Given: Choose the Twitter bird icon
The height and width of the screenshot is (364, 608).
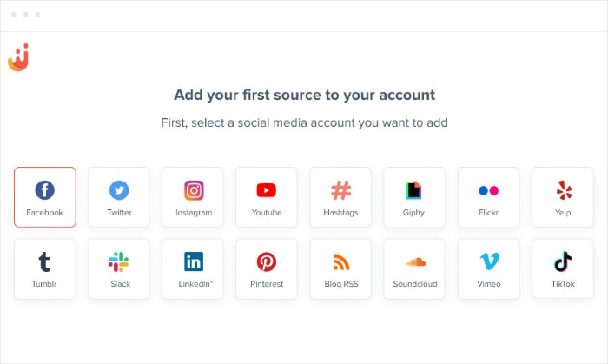Looking at the screenshot, I should (119, 190).
